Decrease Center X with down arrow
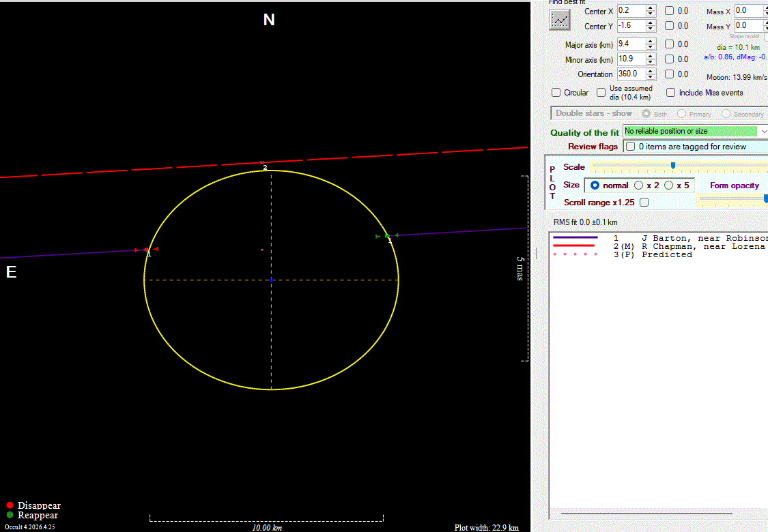The height and width of the screenshot is (532, 768). click(651, 13)
